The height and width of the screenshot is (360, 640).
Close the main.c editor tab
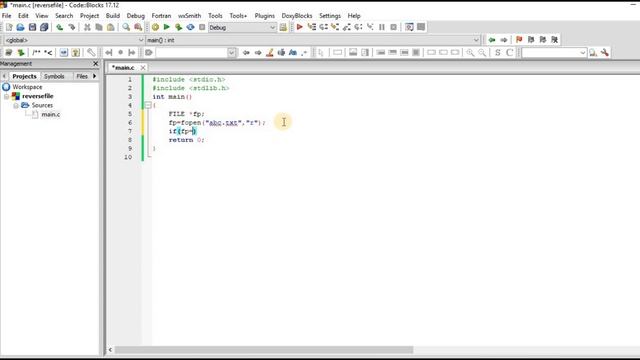[x=143, y=67]
